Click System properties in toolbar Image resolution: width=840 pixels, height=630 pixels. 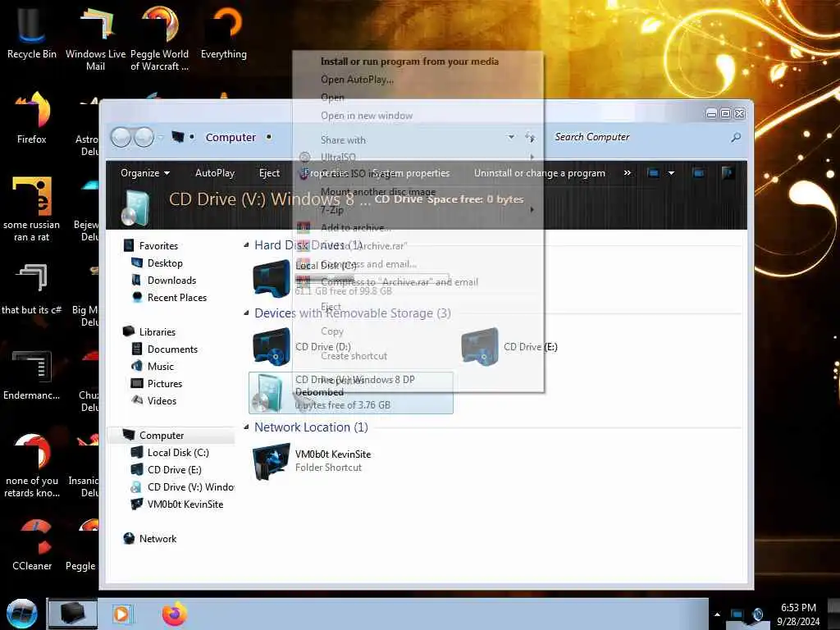pyautogui.click(x=410, y=173)
